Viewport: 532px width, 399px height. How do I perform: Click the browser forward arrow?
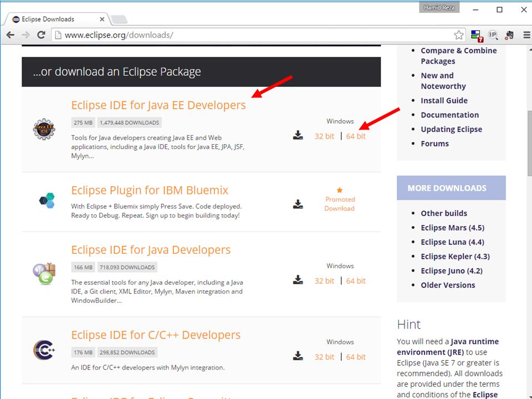(x=25, y=34)
